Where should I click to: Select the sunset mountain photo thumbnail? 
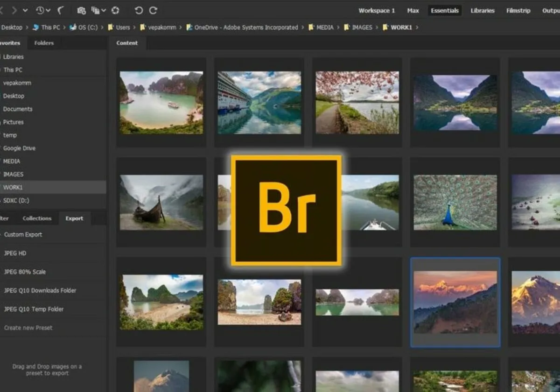(455, 302)
